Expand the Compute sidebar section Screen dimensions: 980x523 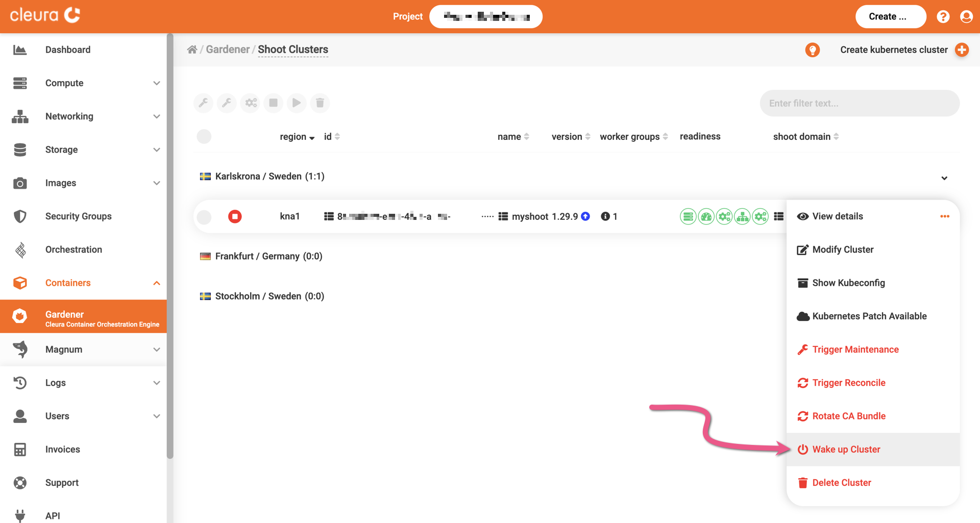click(x=157, y=83)
